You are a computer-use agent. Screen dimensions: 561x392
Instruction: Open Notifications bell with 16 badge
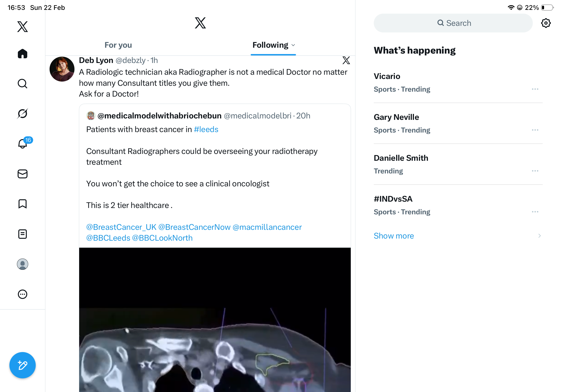[x=23, y=143]
